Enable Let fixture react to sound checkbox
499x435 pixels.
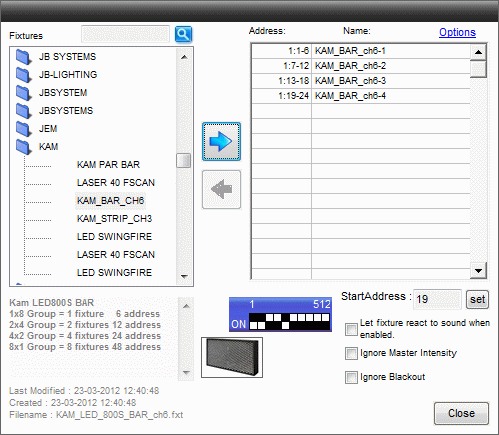[351, 329]
